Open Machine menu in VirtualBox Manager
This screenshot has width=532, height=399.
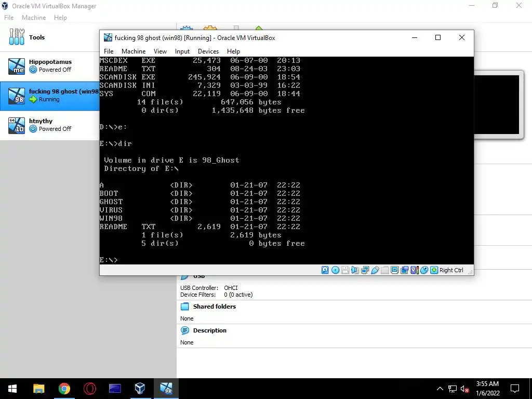coord(34,18)
